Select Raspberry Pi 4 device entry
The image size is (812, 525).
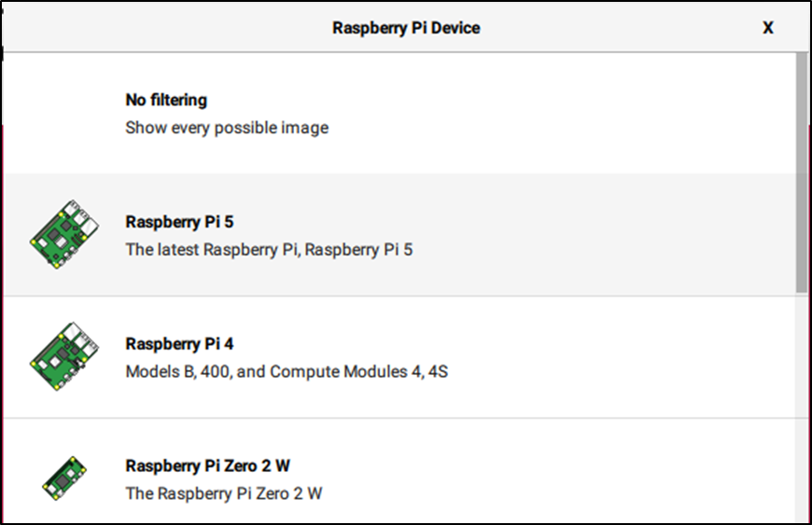[x=399, y=357]
